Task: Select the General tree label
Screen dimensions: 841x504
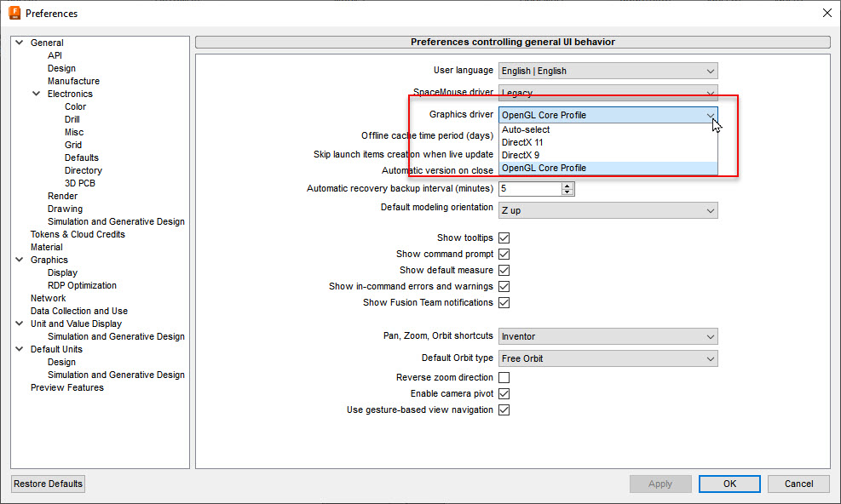Action: point(47,43)
